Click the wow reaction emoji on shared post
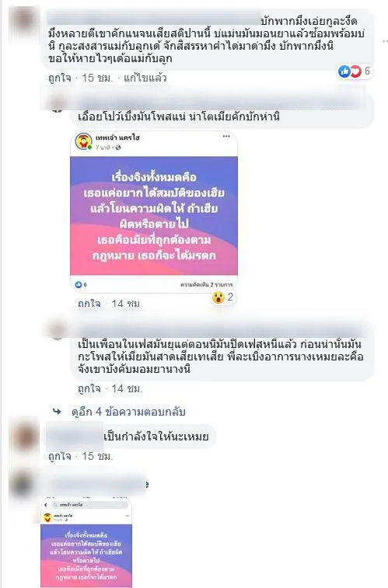388x588 pixels. (x=218, y=297)
